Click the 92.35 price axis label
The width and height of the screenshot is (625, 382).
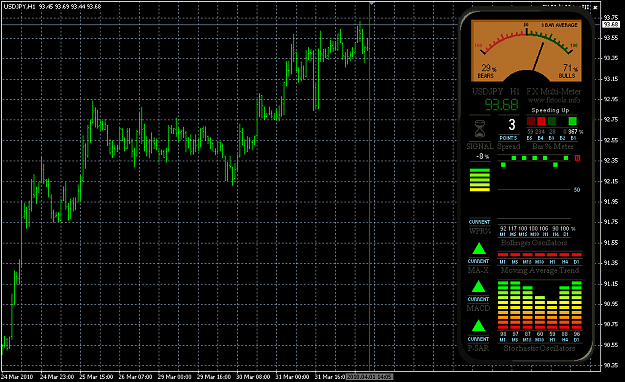[x=611, y=161]
